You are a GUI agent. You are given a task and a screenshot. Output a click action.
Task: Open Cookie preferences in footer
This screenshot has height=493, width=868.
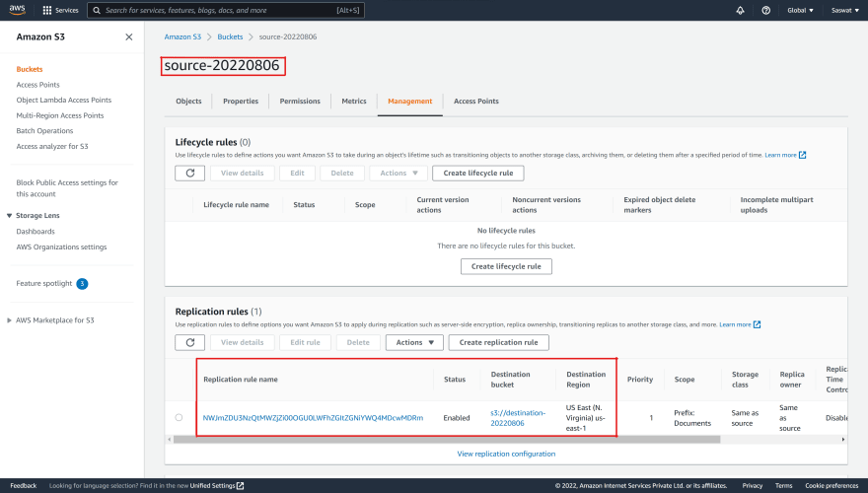[832, 486]
